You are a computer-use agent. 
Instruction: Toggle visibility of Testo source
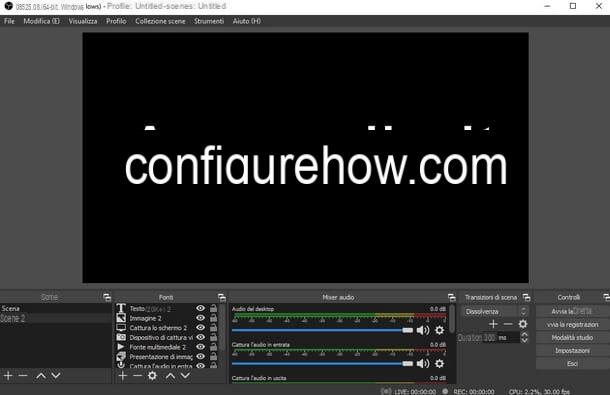pos(200,308)
